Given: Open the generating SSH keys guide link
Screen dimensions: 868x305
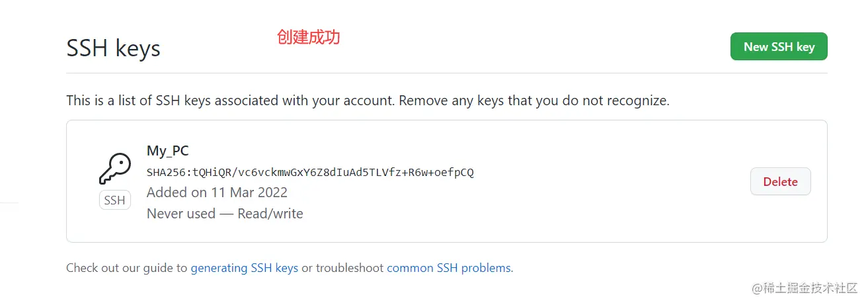Looking at the screenshot, I should click(x=244, y=268).
